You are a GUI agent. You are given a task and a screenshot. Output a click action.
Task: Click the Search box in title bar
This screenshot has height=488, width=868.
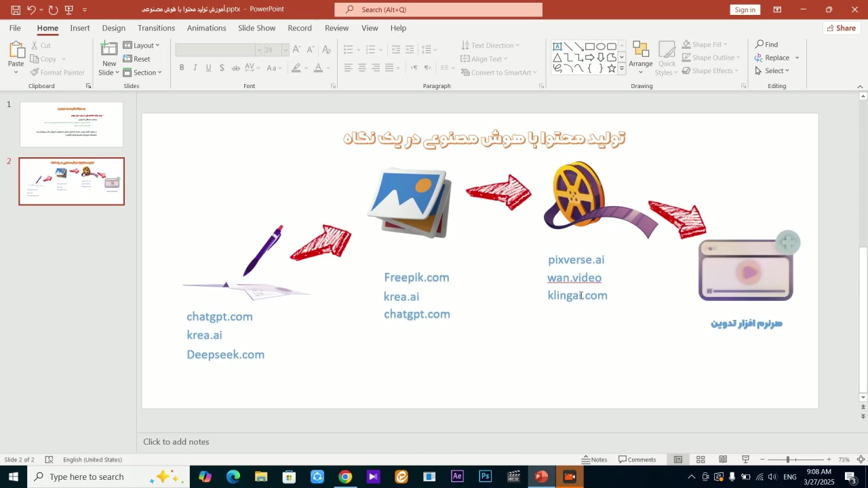pos(438,9)
